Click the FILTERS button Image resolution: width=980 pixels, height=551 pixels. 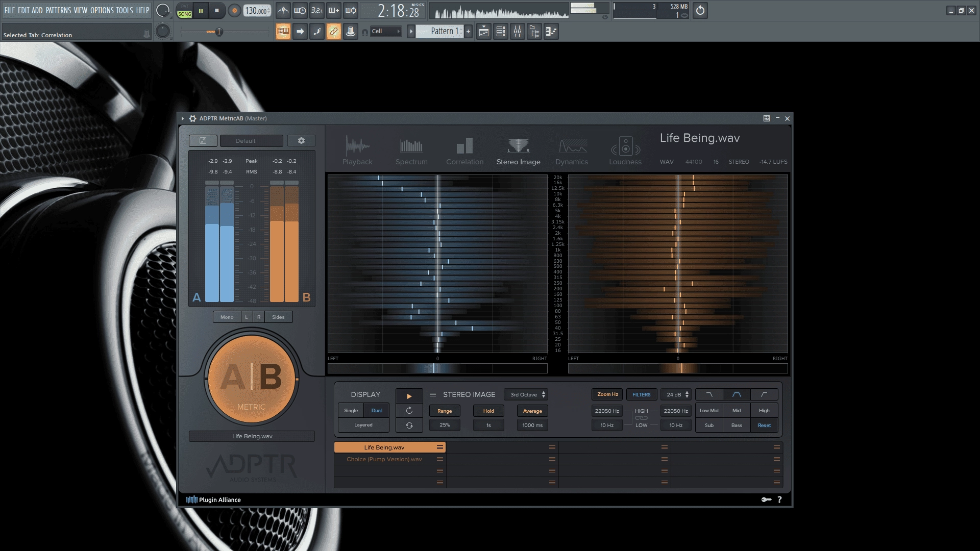click(x=642, y=394)
